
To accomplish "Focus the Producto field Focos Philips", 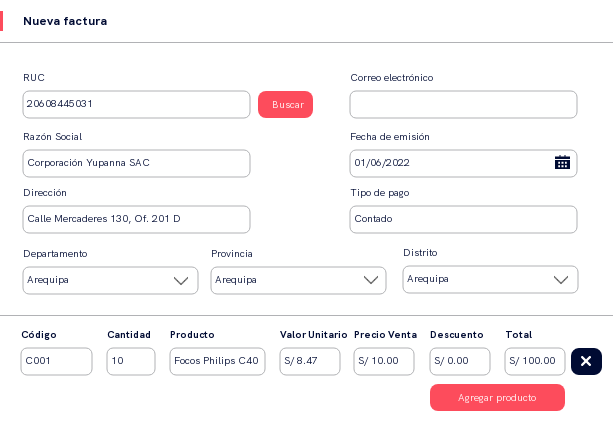I will [x=217, y=361].
